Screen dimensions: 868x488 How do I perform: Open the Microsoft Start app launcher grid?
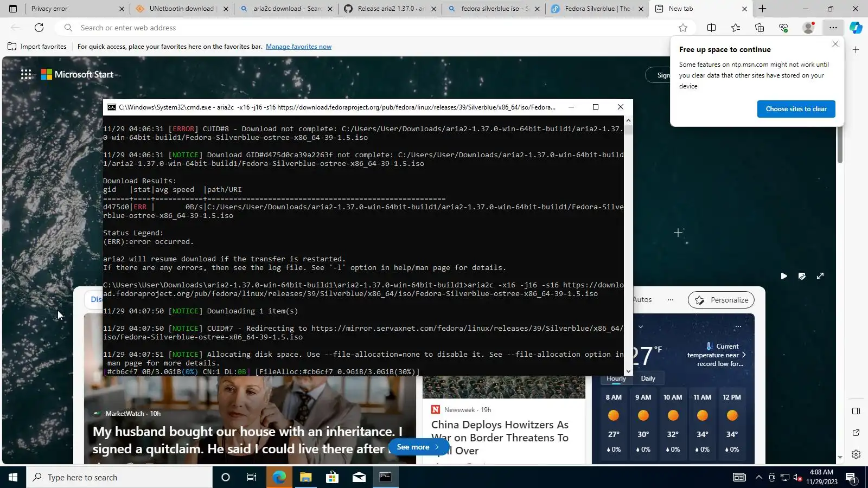(26, 74)
